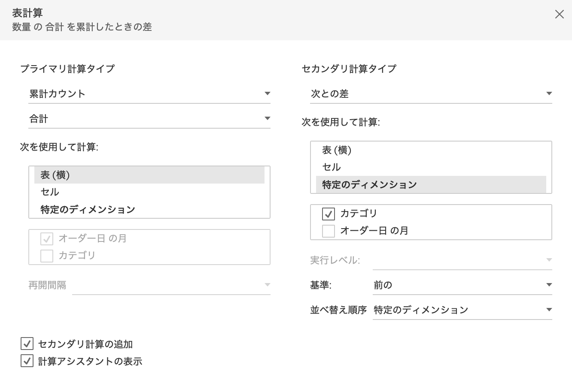The height and width of the screenshot is (392, 572).
Task: Toggle the 計算アシスタントの表示 checkbox
Action: (x=27, y=361)
